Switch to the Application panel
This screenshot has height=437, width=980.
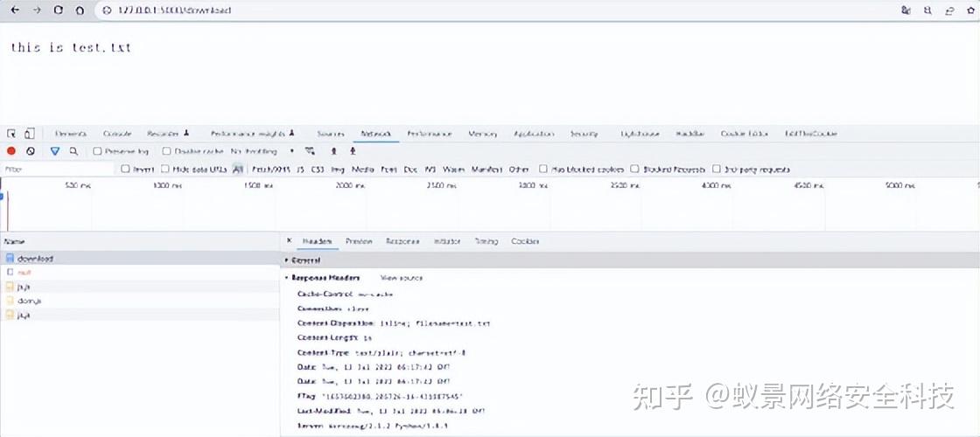click(x=534, y=134)
